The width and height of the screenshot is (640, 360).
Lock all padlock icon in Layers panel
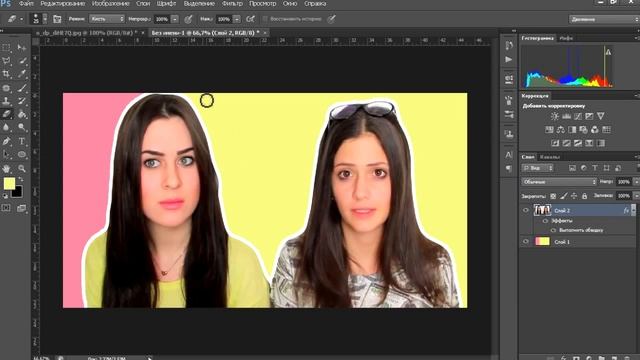[584, 196]
